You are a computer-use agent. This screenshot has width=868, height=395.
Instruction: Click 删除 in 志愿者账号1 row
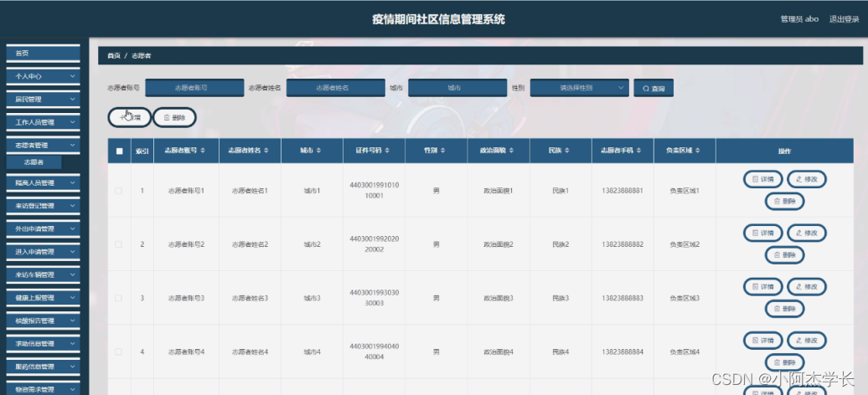784,202
